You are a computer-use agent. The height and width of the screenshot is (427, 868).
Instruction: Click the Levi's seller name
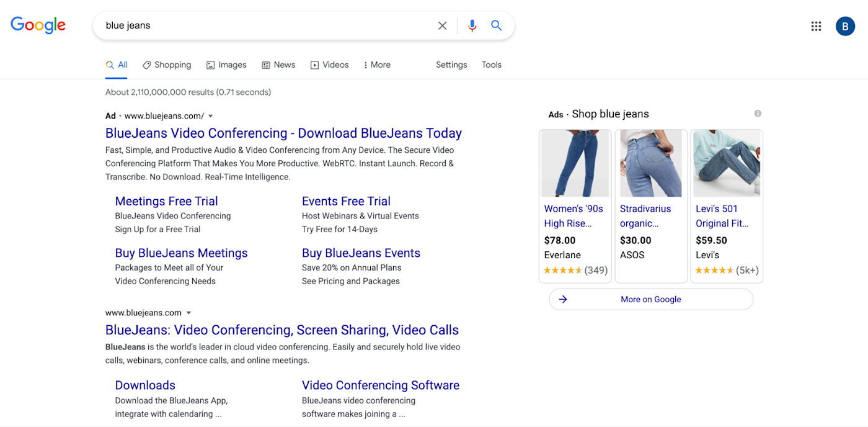click(x=707, y=255)
